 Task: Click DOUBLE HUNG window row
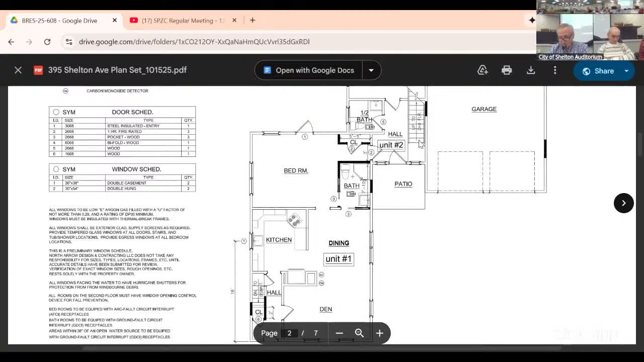122,189
